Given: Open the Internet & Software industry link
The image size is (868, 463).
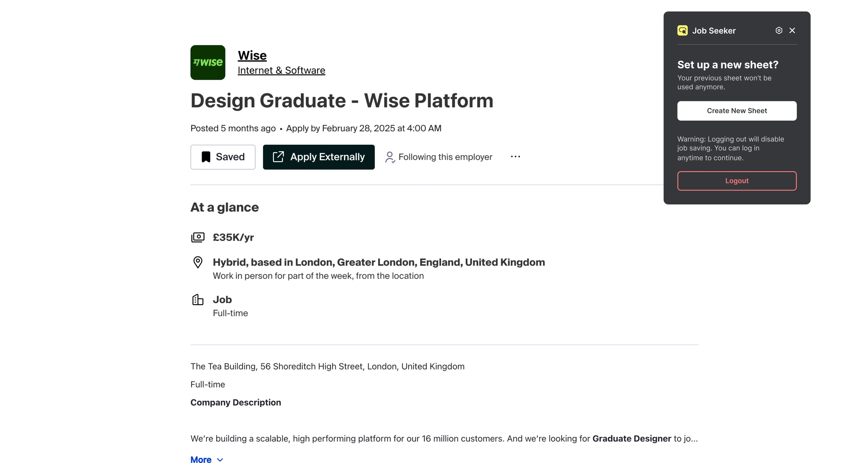Looking at the screenshot, I should [x=281, y=70].
